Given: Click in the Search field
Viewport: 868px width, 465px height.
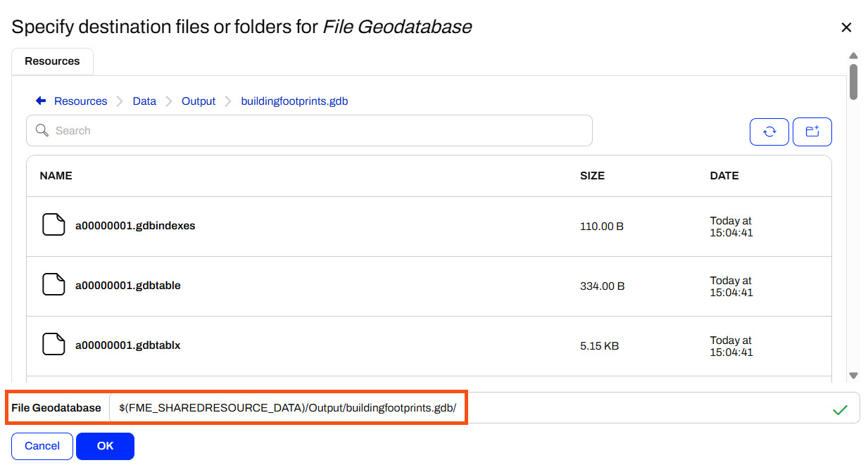Looking at the screenshot, I should coord(317,131).
